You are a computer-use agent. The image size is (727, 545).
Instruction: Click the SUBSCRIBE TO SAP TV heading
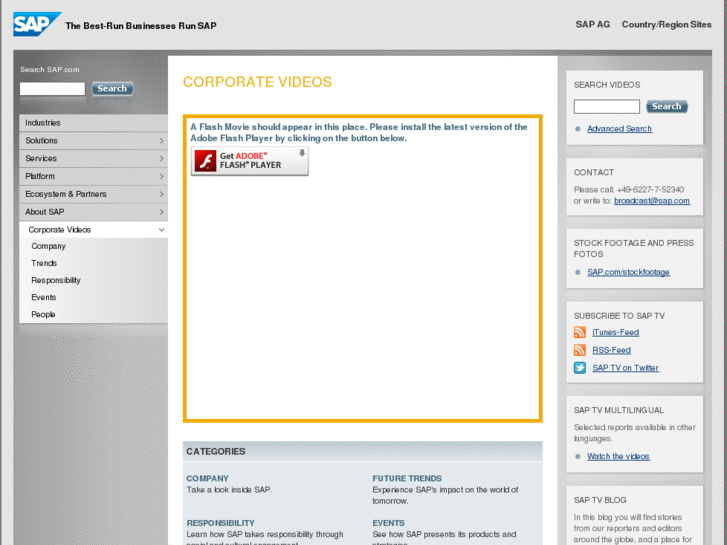click(619, 316)
